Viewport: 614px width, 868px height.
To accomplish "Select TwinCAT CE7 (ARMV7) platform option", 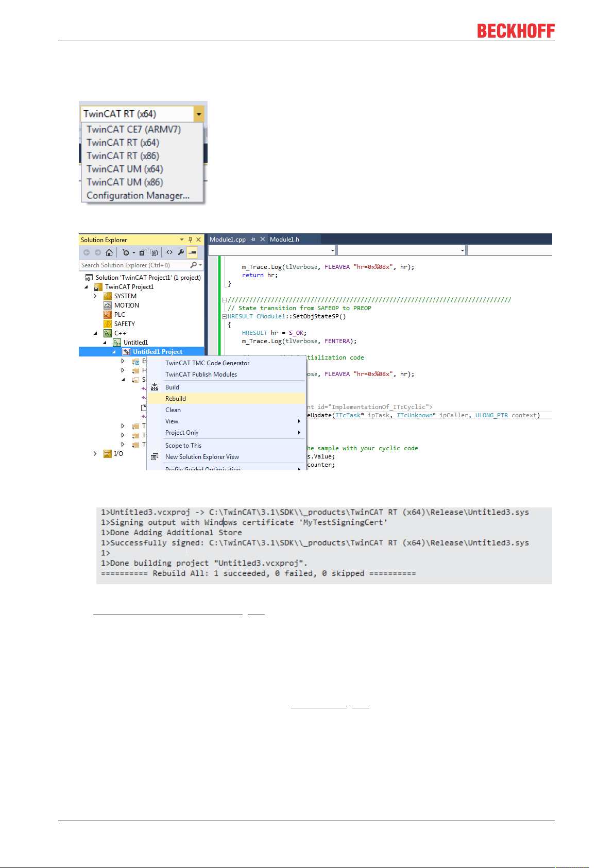I will pos(133,129).
